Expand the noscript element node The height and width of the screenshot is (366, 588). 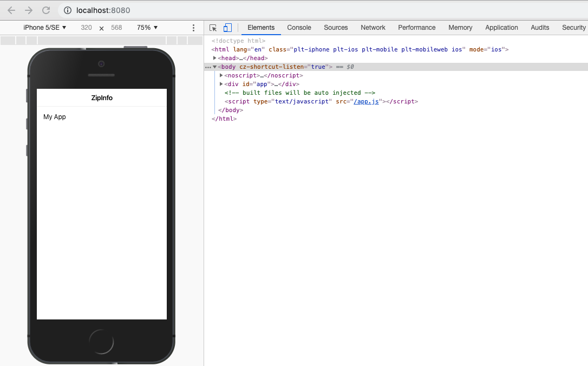pos(221,75)
